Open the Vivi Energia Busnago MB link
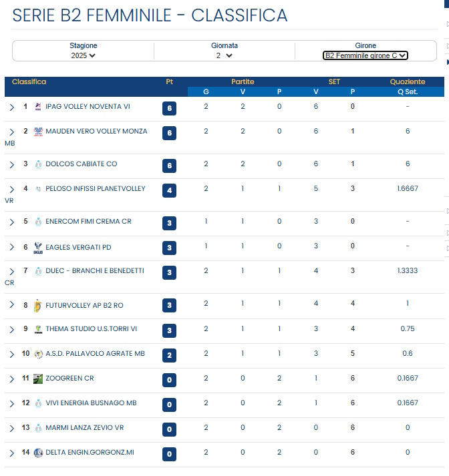Image resolution: width=449 pixels, height=476 pixels. click(x=91, y=403)
